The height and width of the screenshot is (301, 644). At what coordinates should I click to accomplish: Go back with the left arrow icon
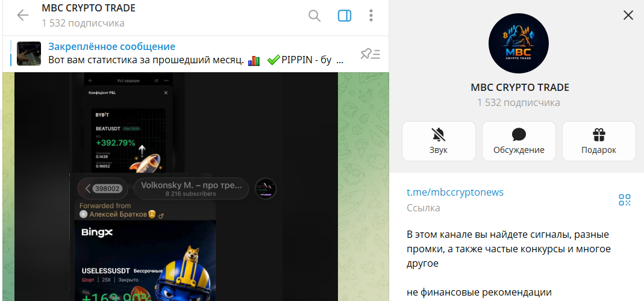23,16
